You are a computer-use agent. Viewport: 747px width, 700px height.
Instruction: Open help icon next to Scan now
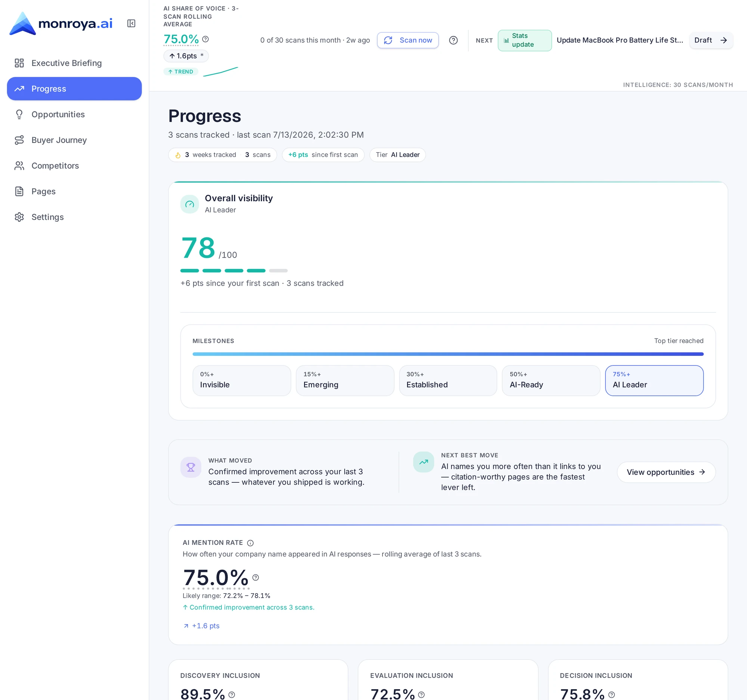453,40
